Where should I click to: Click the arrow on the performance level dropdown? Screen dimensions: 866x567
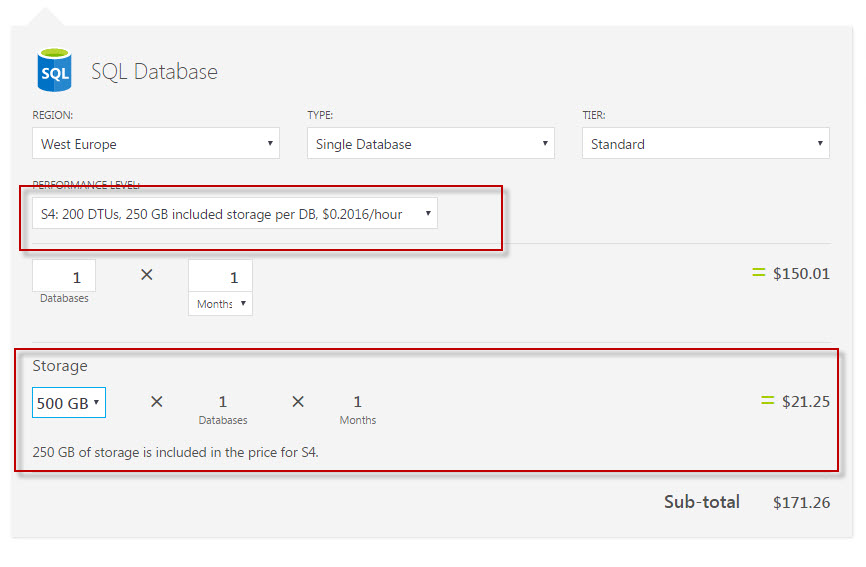428,213
